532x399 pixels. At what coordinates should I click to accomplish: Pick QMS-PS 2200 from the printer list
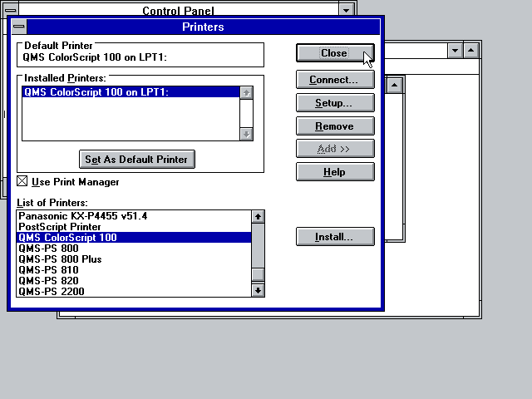52,292
